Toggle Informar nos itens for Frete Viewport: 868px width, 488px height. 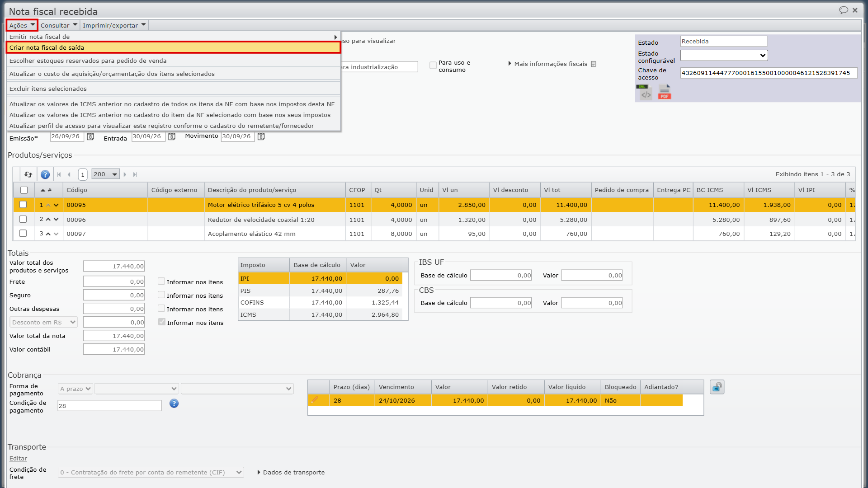coord(161,281)
